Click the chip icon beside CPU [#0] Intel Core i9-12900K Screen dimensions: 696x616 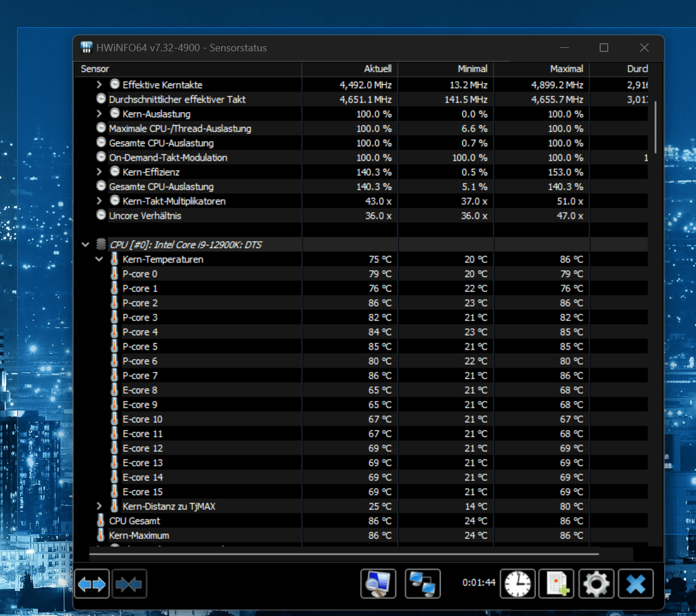click(101, 244)
